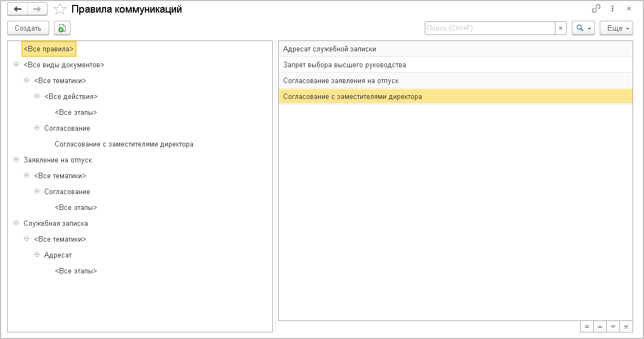Open the three-dots window menu
The height and width of the screenshot is (339, 644).
click(613, 9)
